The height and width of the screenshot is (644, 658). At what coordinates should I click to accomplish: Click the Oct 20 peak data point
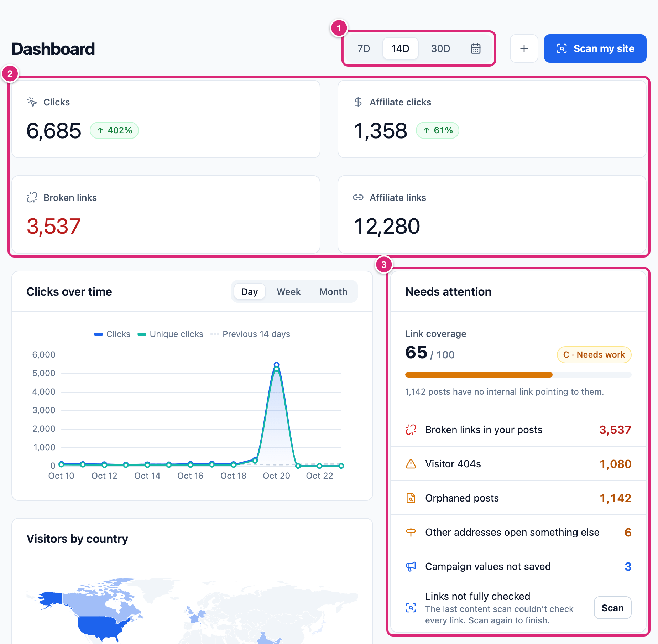(276, 365)
